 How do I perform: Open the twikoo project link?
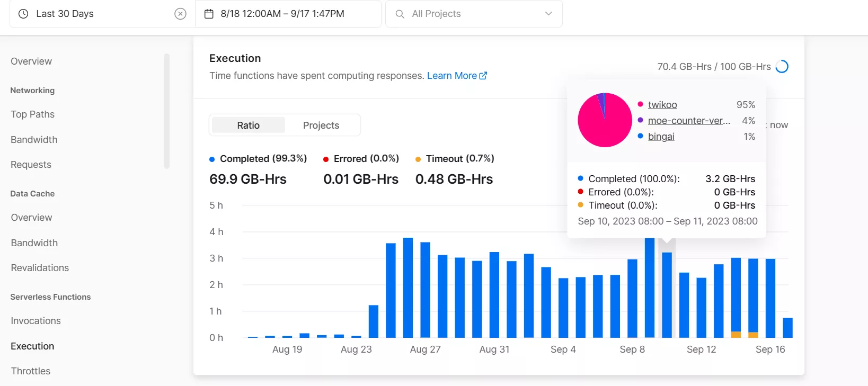(662, 105)
